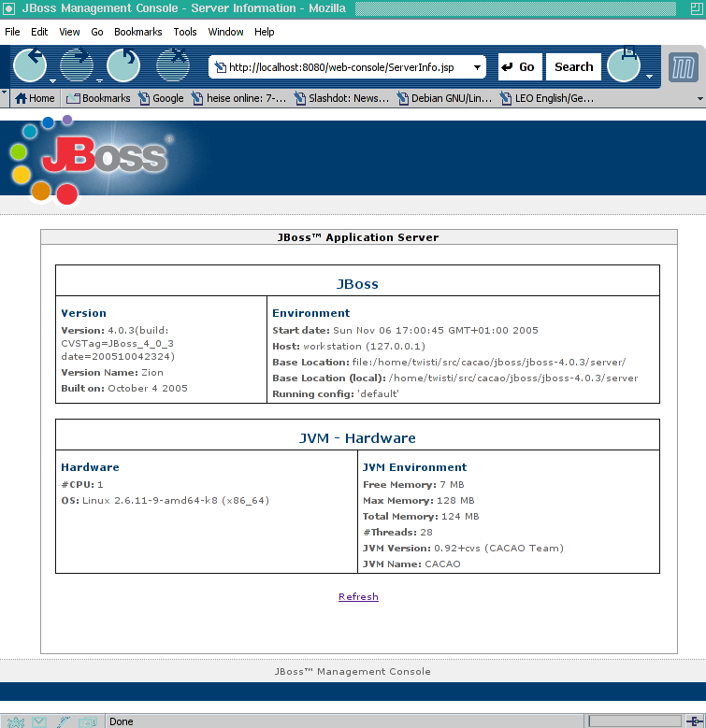Open the Forward button history dropdown arrow
Screen dimensions: 706x728
tap(99, 80)
